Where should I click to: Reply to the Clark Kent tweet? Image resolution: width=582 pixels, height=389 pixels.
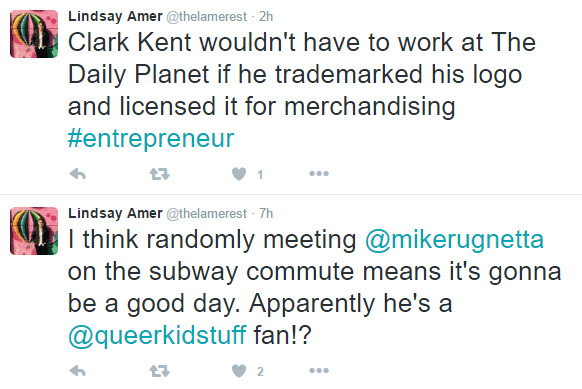78,174
